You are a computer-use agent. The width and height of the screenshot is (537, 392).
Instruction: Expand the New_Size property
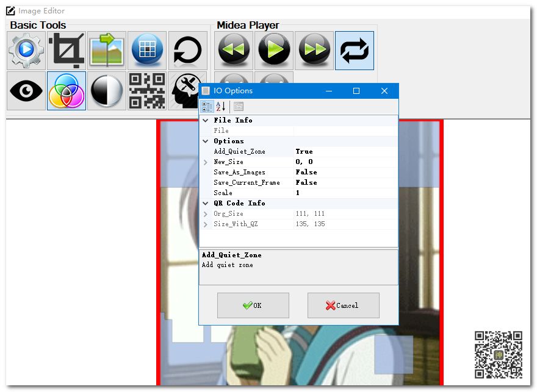pyautogui.click(x=206, y=162)
